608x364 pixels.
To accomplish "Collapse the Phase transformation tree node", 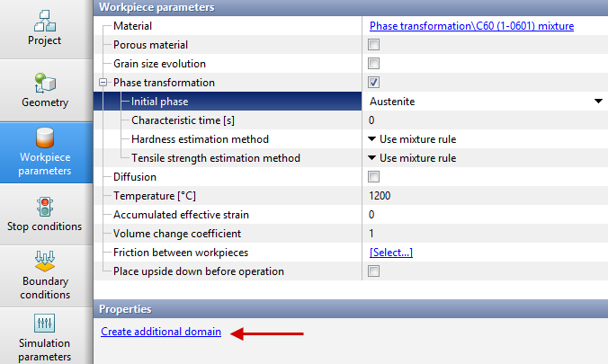I will click(x=103, y=83).
